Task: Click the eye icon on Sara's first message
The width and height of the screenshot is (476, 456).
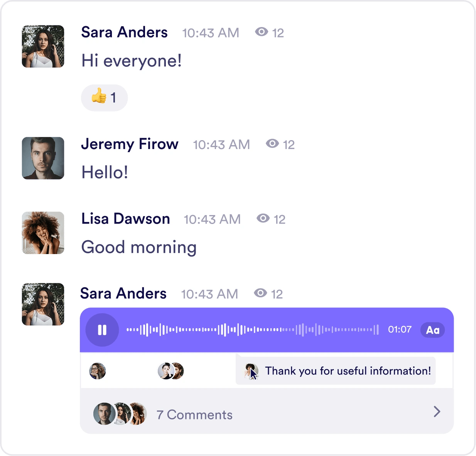Action: coord(262,32)
